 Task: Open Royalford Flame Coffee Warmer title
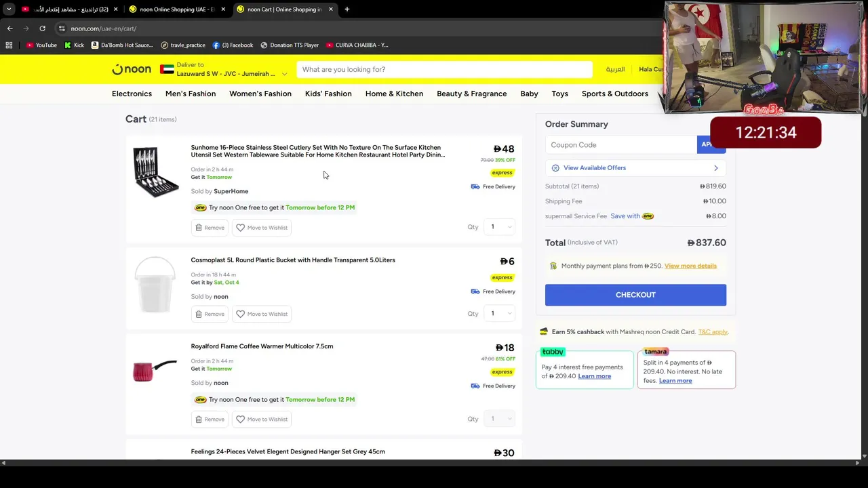[262, 346]
